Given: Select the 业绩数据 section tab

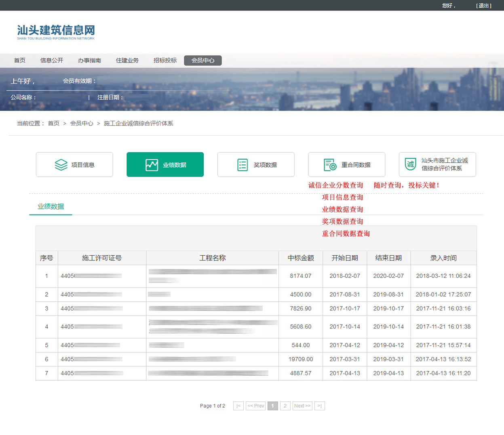Looking at the screenshot, I should pos(51,206).
